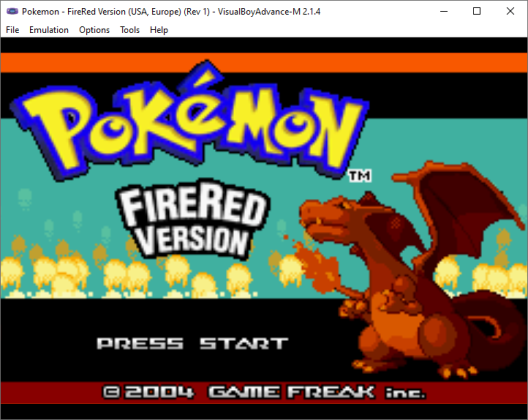Click the yellow Pokémon logo

[x=190, y=121]
